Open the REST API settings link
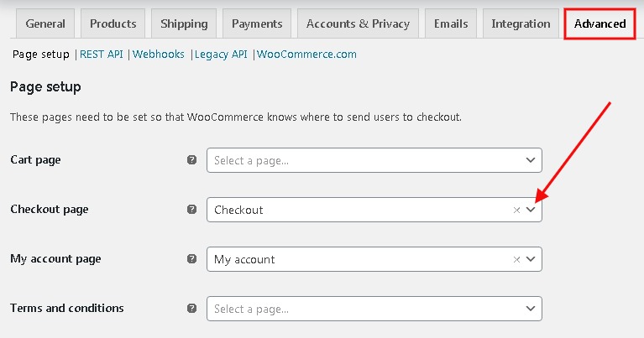This screenshot has width=644, height=338. point(102,55)
